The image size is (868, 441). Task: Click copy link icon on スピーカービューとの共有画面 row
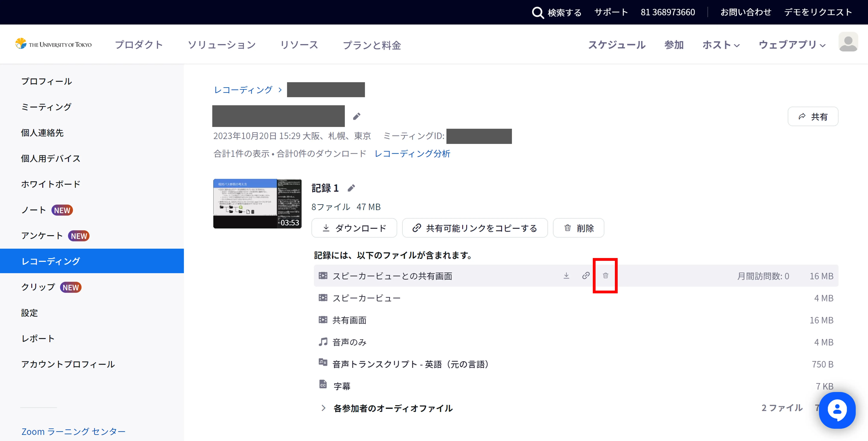coord(586,276)
